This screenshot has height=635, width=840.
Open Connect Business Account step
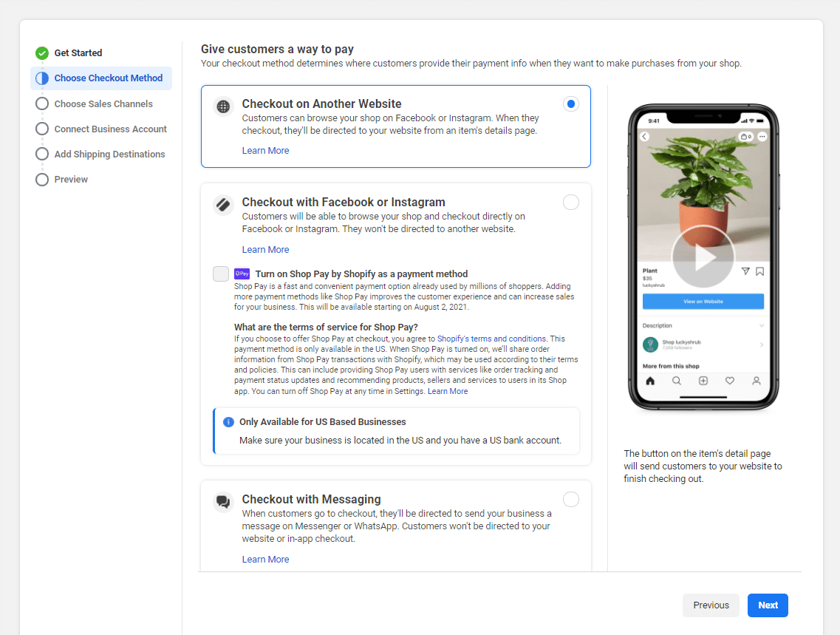pos(110,129)
